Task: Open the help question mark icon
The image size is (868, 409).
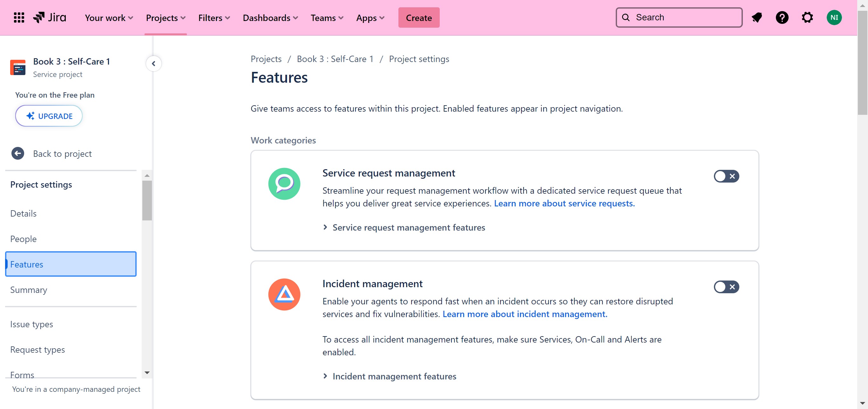Action: click(x=782, y=17)
